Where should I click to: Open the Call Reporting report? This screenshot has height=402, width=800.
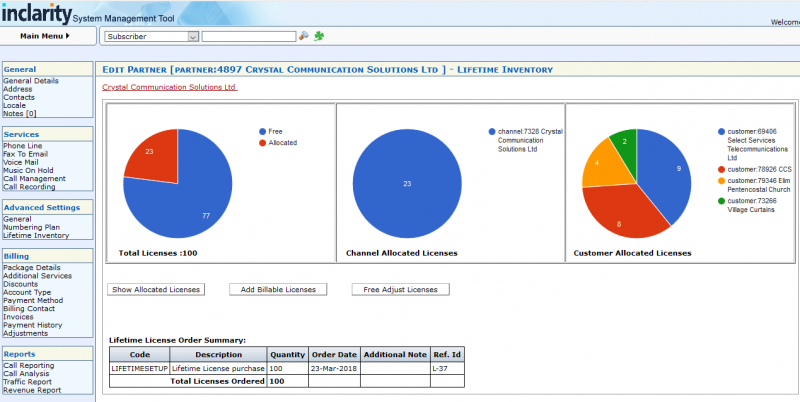[29, 365]
